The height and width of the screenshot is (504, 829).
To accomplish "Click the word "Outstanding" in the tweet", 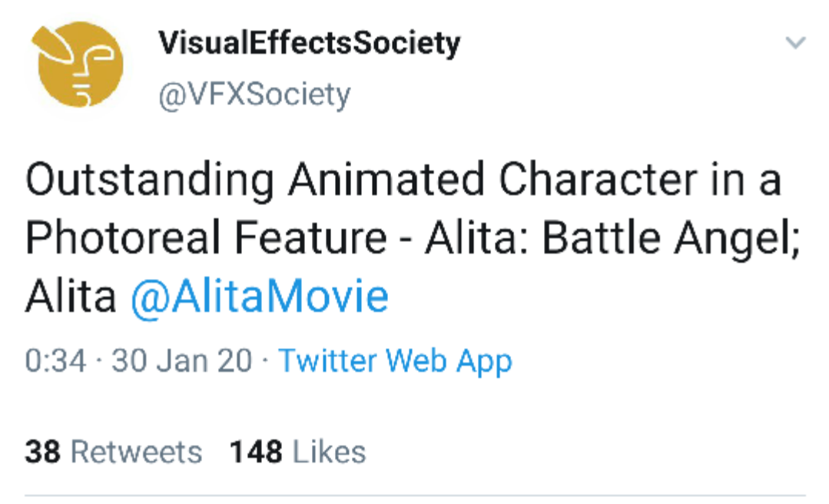I will point(150,181).
